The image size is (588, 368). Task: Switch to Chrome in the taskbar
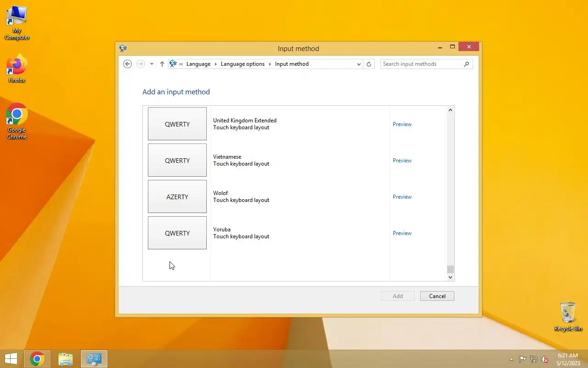37,359
